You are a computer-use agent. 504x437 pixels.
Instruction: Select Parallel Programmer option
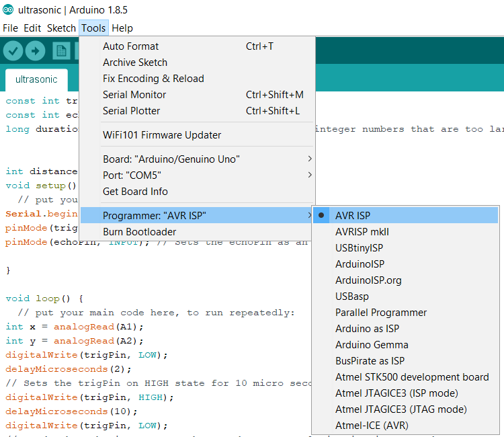click(x=406, y=313)
